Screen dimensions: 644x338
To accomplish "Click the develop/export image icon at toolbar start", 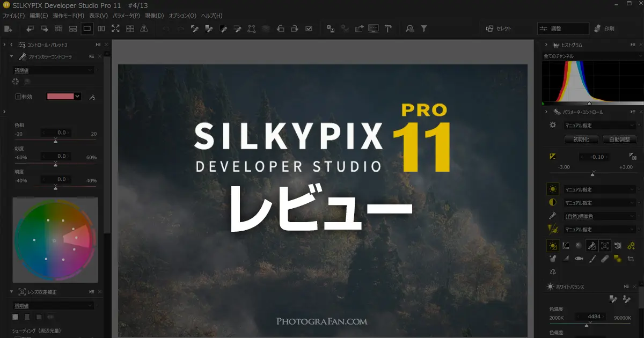I will coord(8,28).
